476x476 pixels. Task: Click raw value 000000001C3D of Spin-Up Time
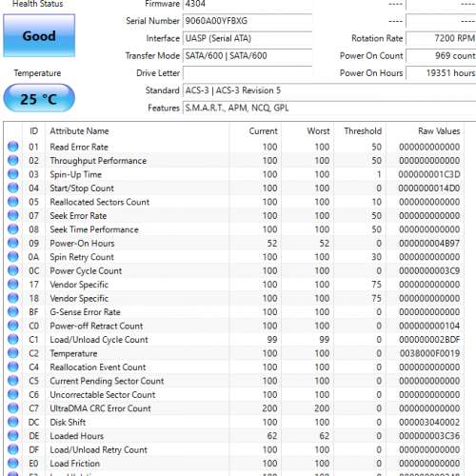429,174
